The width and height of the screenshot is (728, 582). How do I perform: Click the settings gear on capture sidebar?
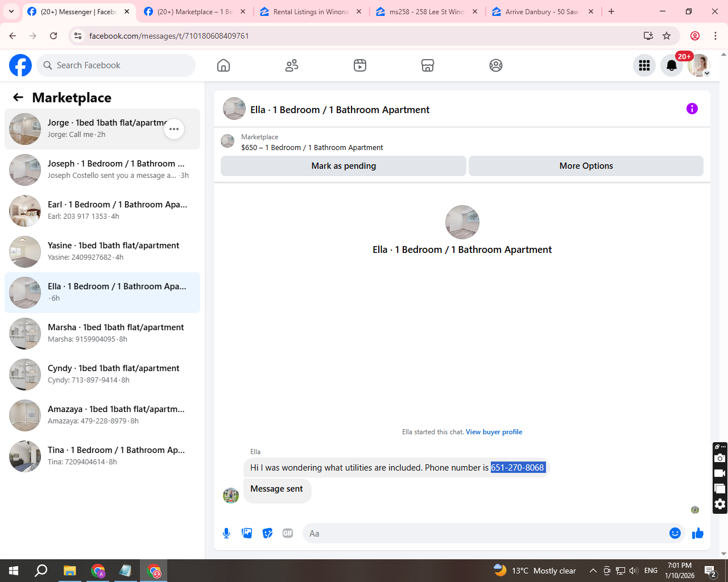click(720, 504)
